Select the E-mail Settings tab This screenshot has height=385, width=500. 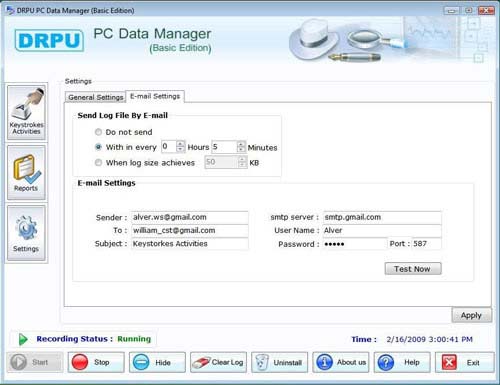(x=155, y=96)
